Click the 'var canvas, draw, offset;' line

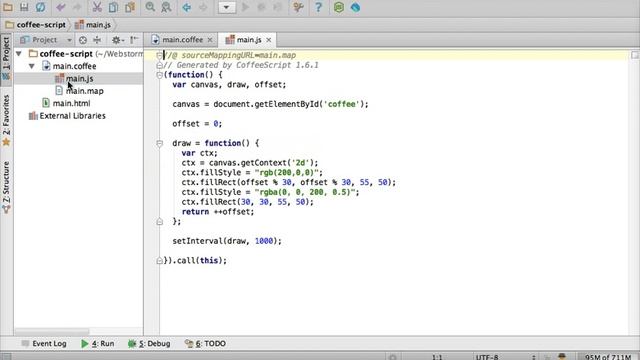(x=229, y=85)
